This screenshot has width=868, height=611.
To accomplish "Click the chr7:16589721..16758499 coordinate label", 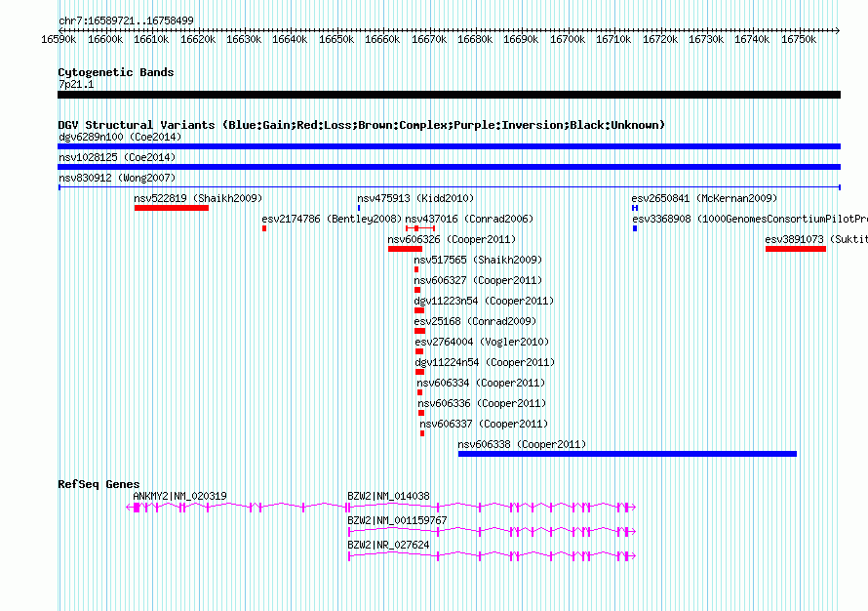I will click(126, 20).
